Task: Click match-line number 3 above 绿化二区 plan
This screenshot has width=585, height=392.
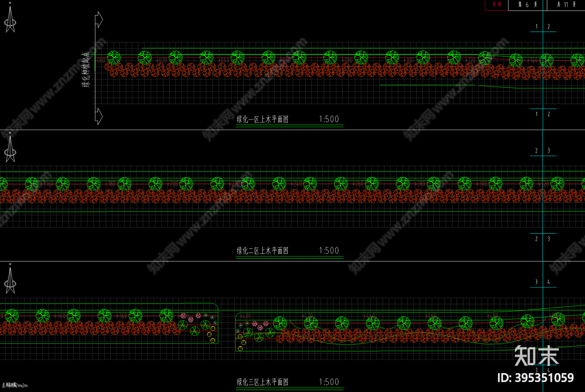Action: pos(548,151)
